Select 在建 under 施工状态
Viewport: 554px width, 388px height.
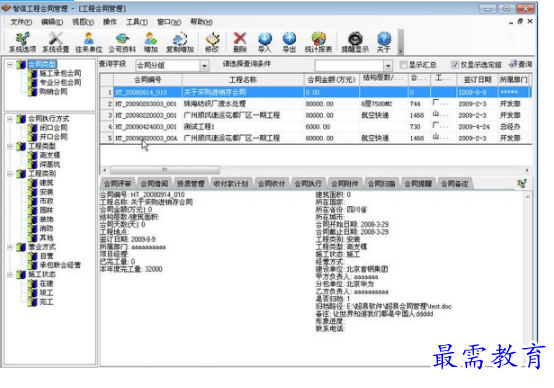[x=46, y=283]
